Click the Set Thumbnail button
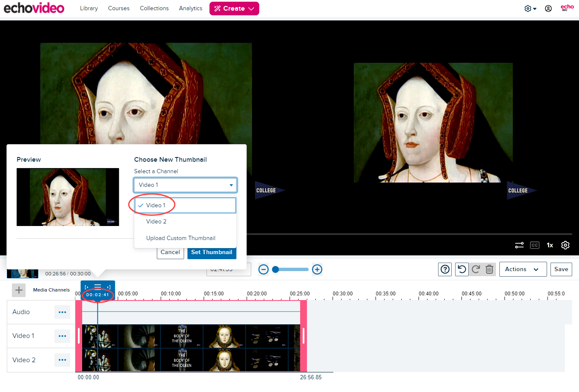 [x=212, y=252]
